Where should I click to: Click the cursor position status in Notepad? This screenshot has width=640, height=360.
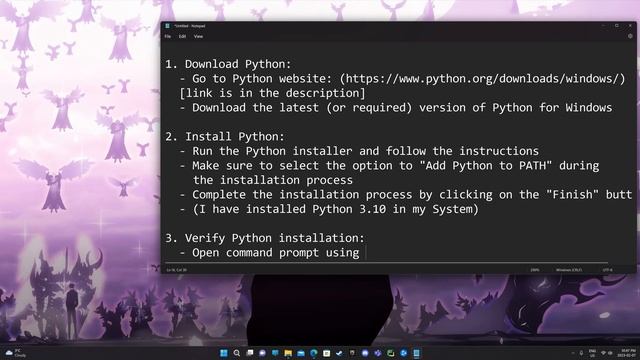click(176, 270)
